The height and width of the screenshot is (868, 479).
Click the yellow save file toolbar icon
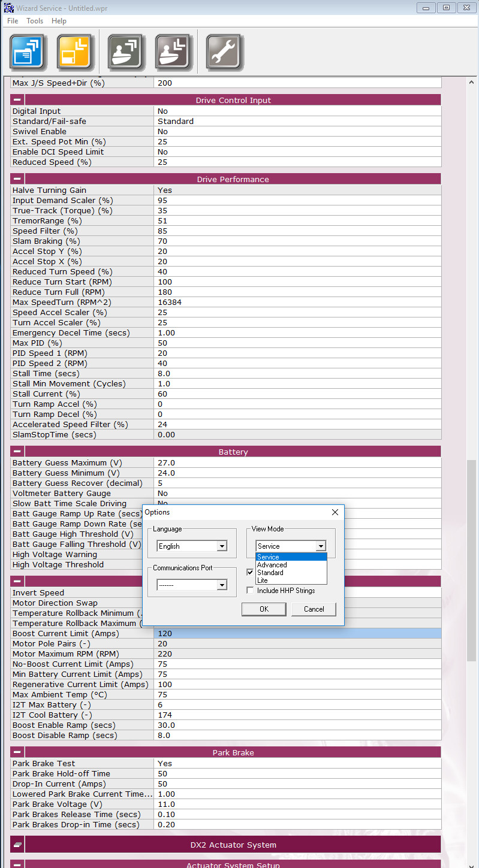[76, 52]
